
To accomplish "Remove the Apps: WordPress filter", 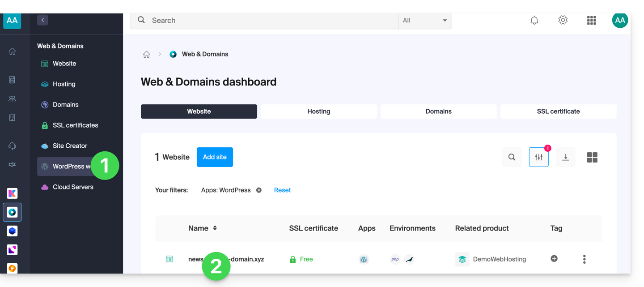I will 258,190.
